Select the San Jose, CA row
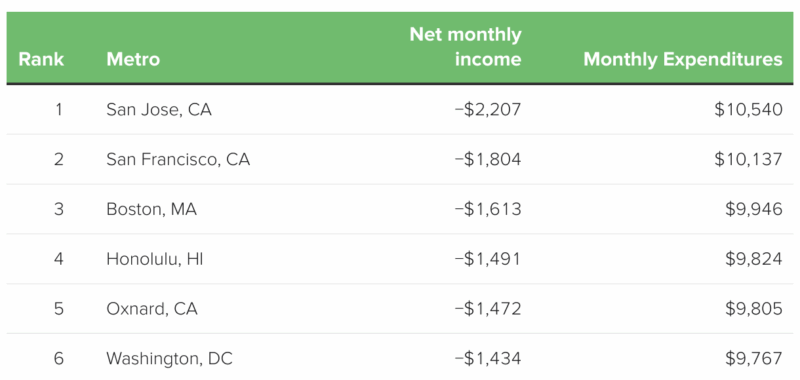The width and height of the screenshot is (800, 380). 400,109
